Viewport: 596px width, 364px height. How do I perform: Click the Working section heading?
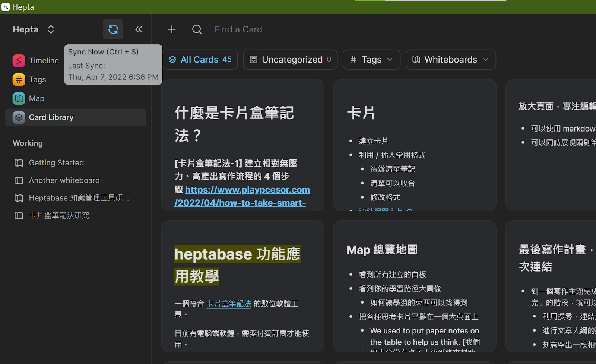coord(28,143)
